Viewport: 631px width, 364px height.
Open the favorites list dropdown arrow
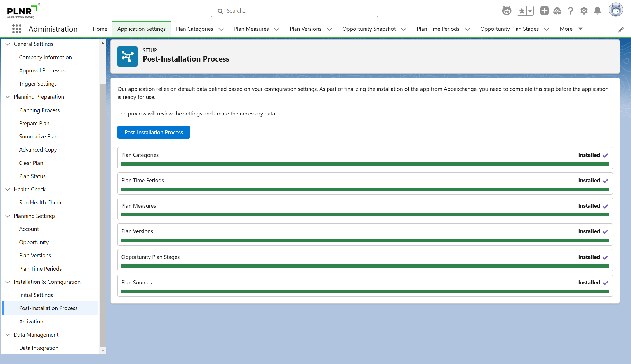click(530, 11)
